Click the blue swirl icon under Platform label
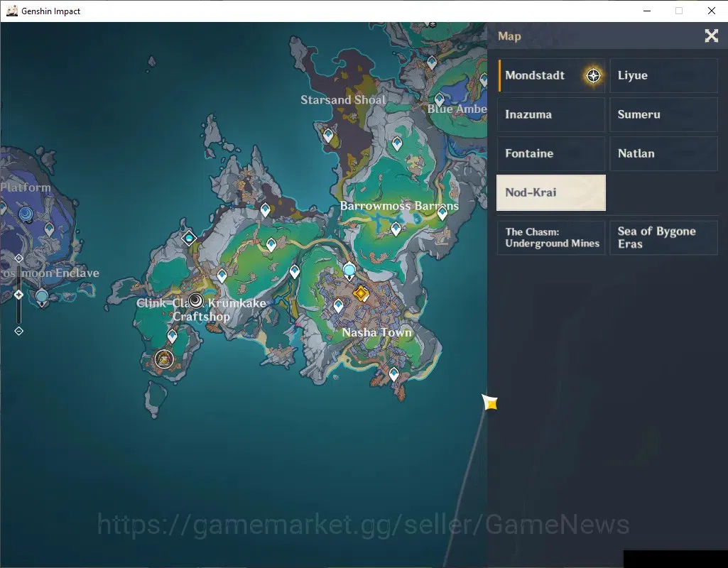The image size is (728, 568). tap(26, 214)
